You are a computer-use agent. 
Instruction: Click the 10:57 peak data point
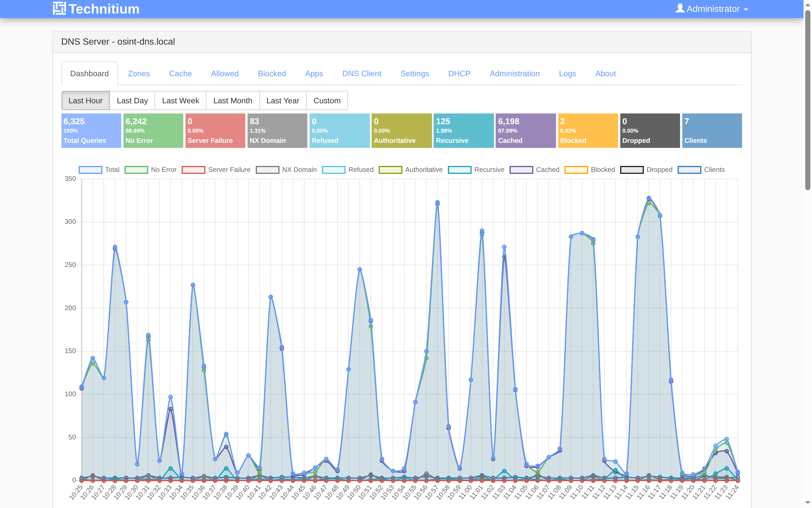437,203
